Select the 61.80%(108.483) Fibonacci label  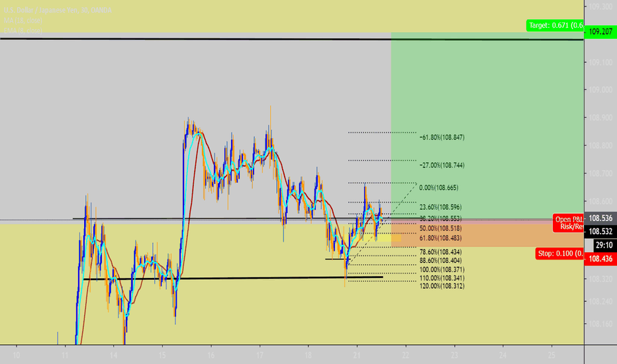tap(440, 238)
